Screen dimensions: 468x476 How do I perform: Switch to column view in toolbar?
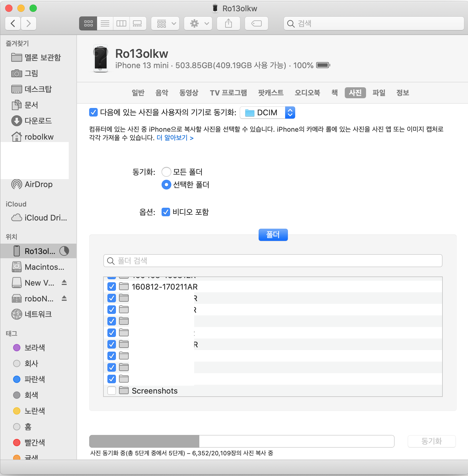pyautogui.click(x=121, y=23)
